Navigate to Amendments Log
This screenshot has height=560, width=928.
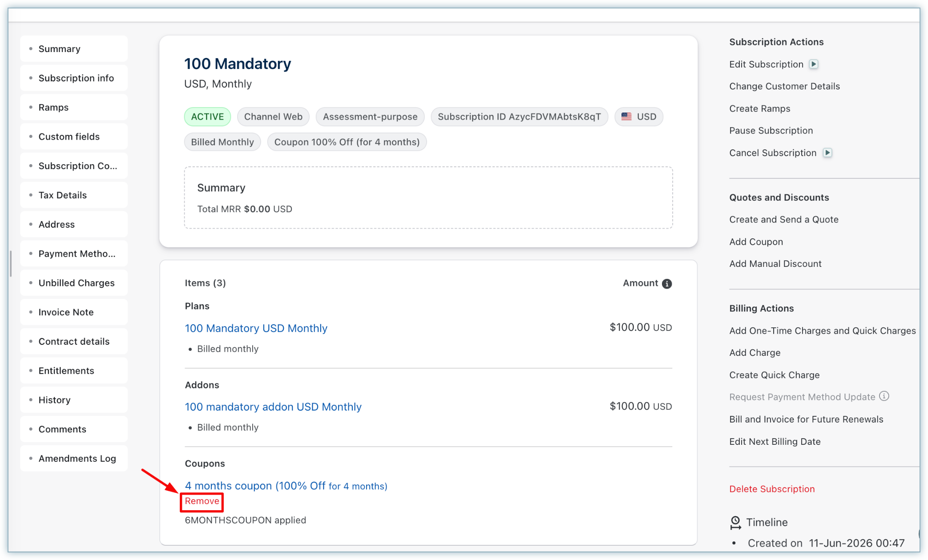[74, 458]
